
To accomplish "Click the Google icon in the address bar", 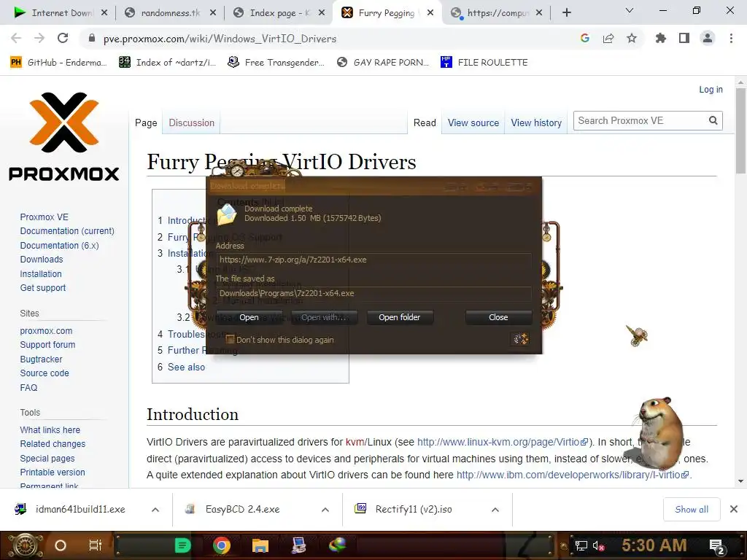I will click(585, 38).
